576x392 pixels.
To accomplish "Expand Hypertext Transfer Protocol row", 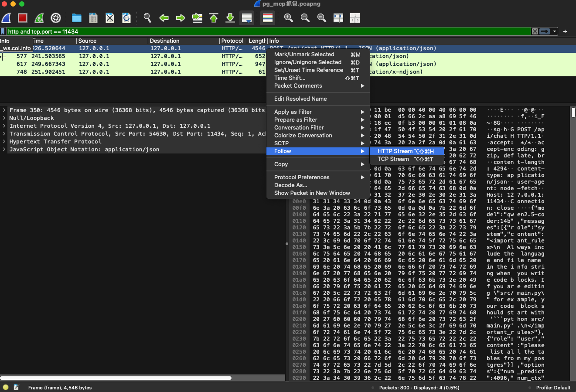I will (4, 142).
